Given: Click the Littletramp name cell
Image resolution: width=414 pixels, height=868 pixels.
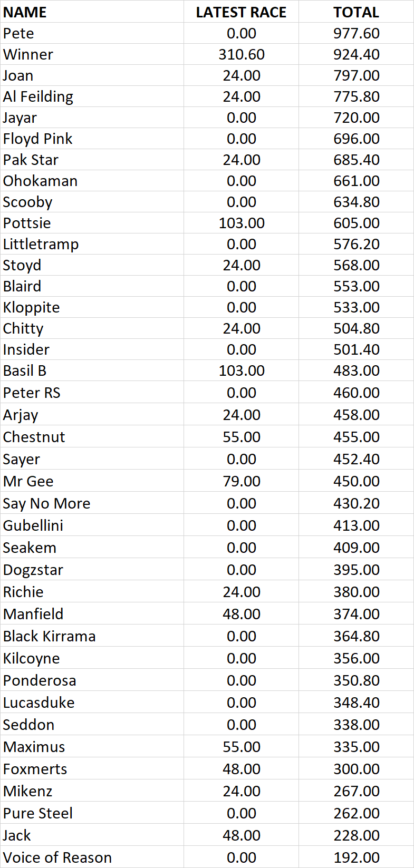Looking at the screenshot, I should coord(92,244).
